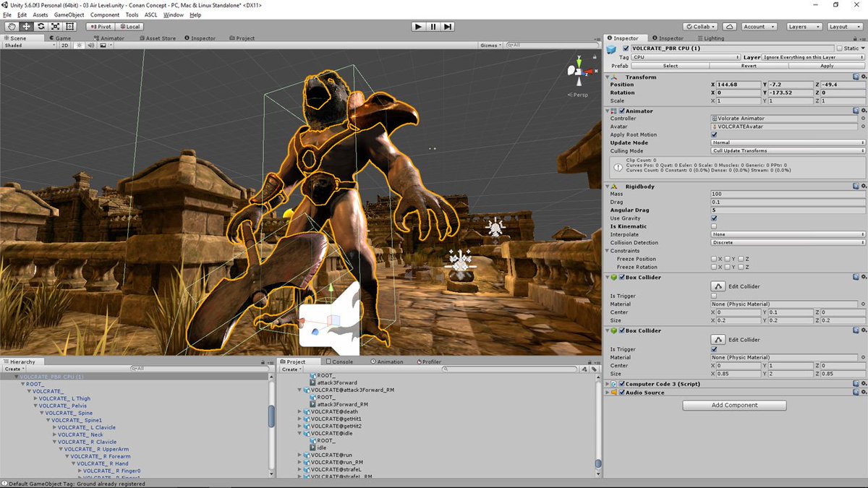Open the Tag dropdown showing CPU

(x=686, y=57)
